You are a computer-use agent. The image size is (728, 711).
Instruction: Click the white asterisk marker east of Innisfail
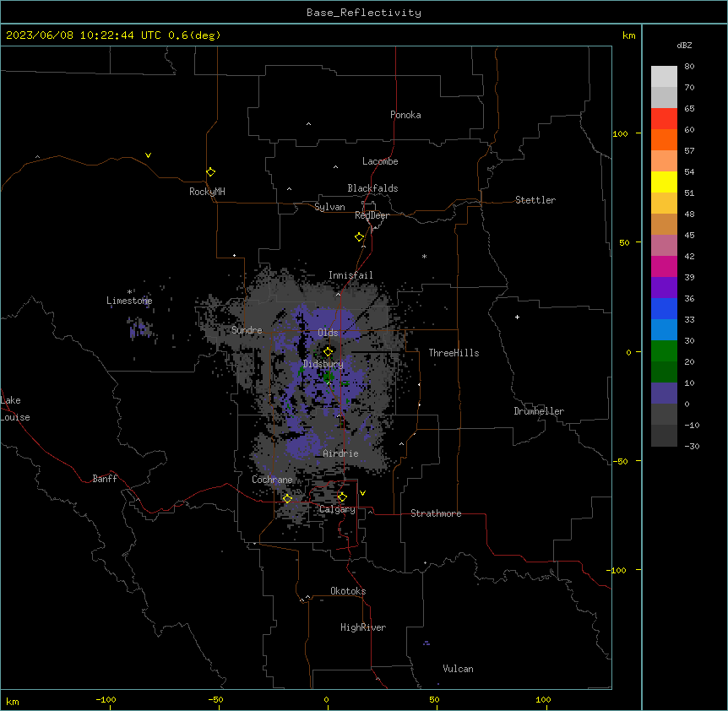[x=424, y=256]
